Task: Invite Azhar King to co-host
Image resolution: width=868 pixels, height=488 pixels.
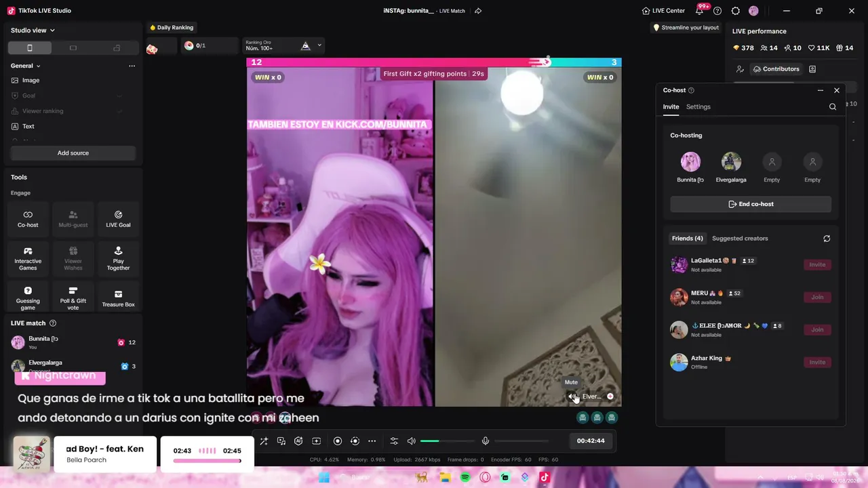Action: pos(817,362)
